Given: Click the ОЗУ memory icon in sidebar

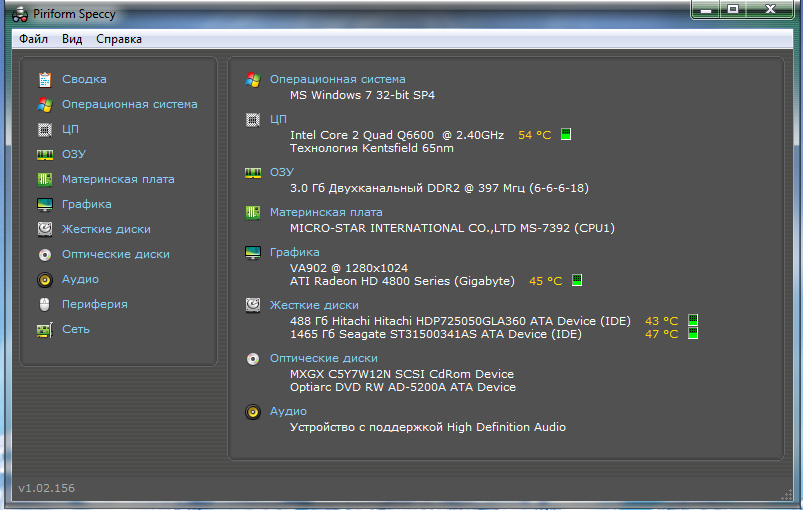Looking at the screenshot, I should (x=45, y=155).
